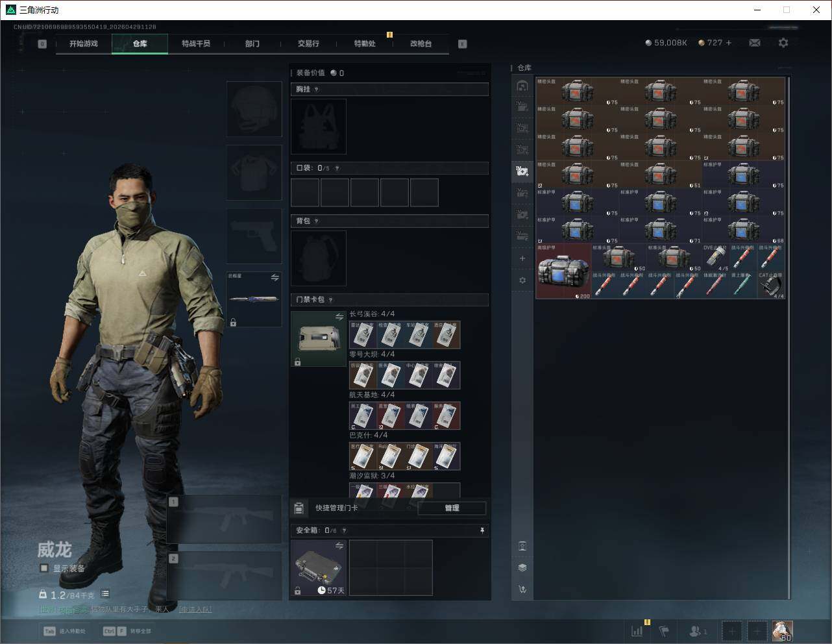Viewport: 832px width, 644px height.
Task: Select the 仓库 tab
Action: tap(140, 43)
